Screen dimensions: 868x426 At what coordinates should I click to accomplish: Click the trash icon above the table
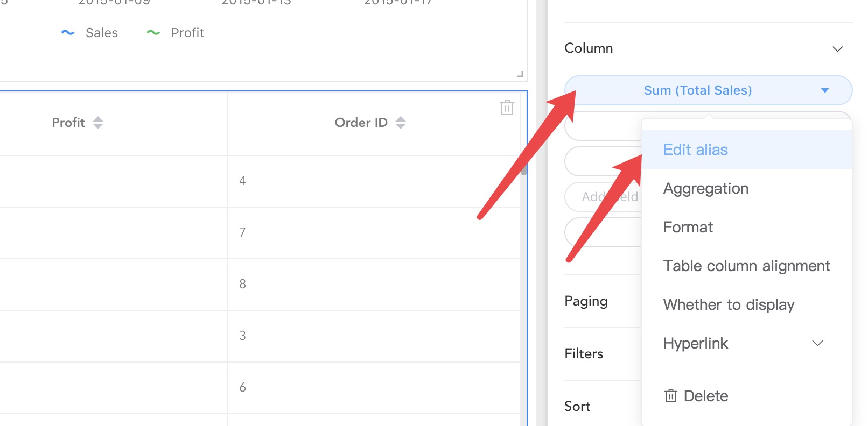coord(507,108)
